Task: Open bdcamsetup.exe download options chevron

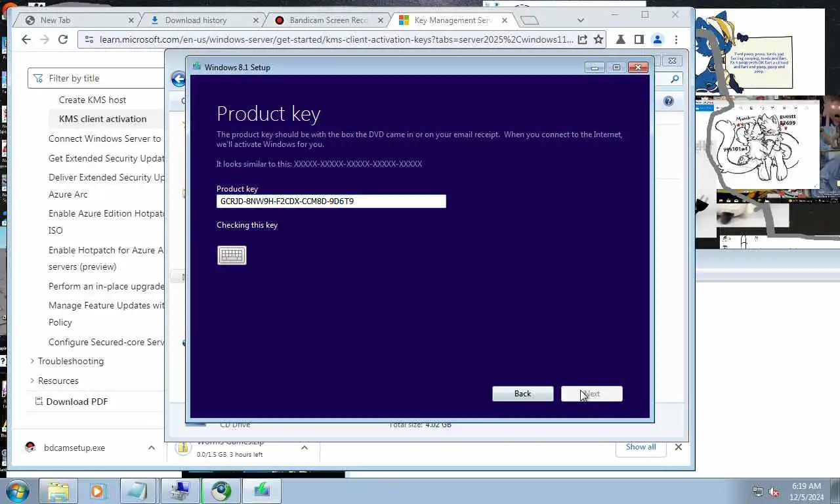Action: coord(152,448)
